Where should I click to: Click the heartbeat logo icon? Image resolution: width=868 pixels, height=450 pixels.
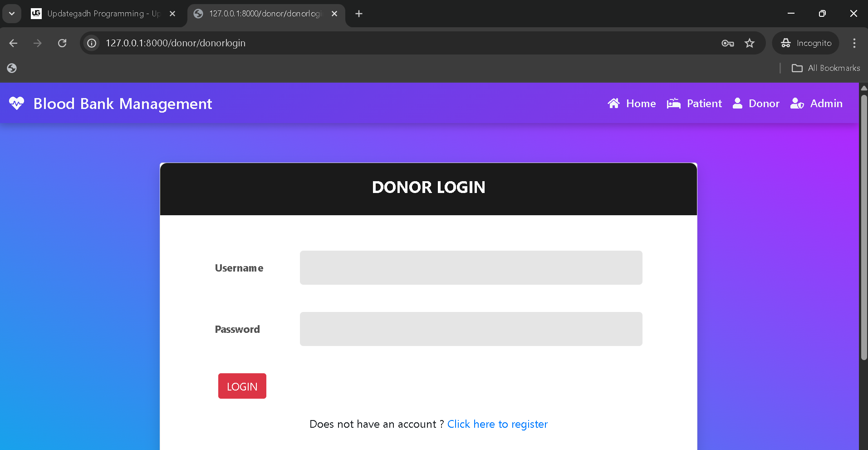point(16,104)
